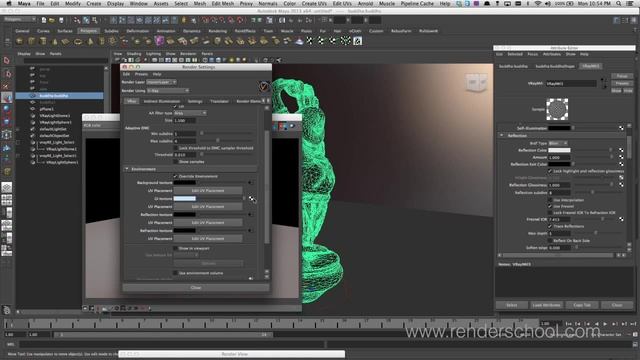Screen dimensions: 640x360
Task: Enable Use Interpolation checkbox
Action: coord(550,200)
